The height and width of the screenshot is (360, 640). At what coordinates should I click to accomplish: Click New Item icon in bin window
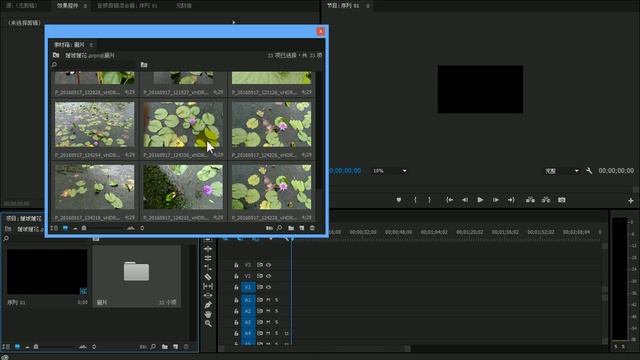click(x=302, y=228)
